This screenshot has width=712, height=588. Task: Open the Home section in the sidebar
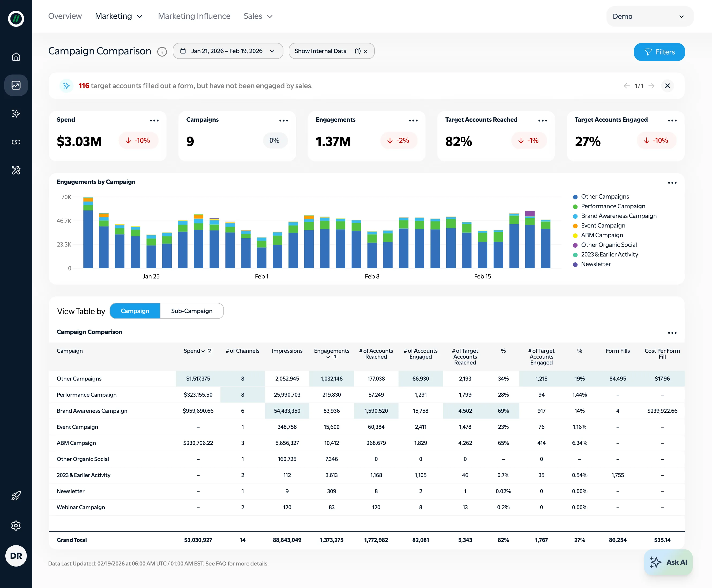coord(16,57)
